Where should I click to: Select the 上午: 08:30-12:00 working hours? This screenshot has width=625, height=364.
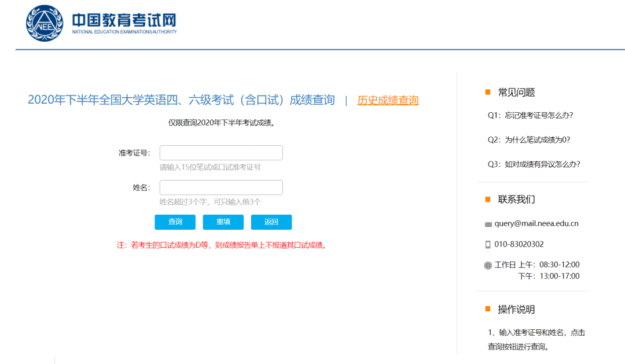pos(549,264)
